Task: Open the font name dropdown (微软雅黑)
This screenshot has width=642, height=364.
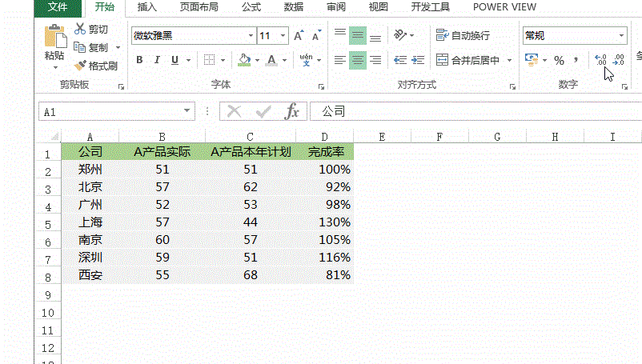Action: [x=249, y=36]
